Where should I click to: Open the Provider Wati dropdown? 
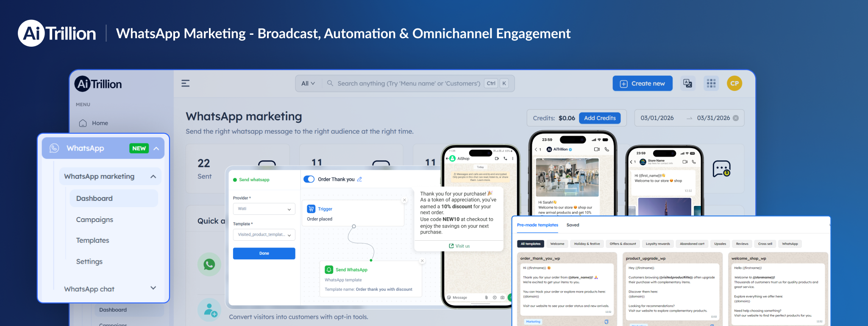pyautogui.click(x=264, y=209)
